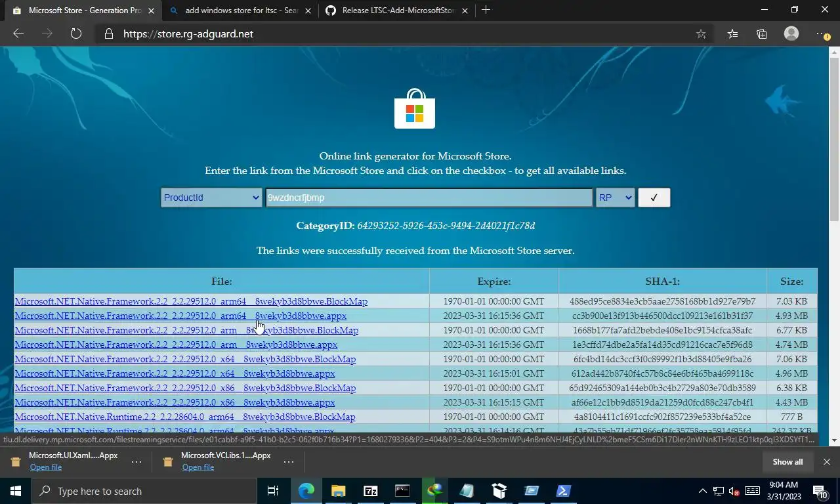Open file link for Microsoft.UI.Xaml Appx
Viewport: 840px width, 504px height.
[x=45, y=467]
